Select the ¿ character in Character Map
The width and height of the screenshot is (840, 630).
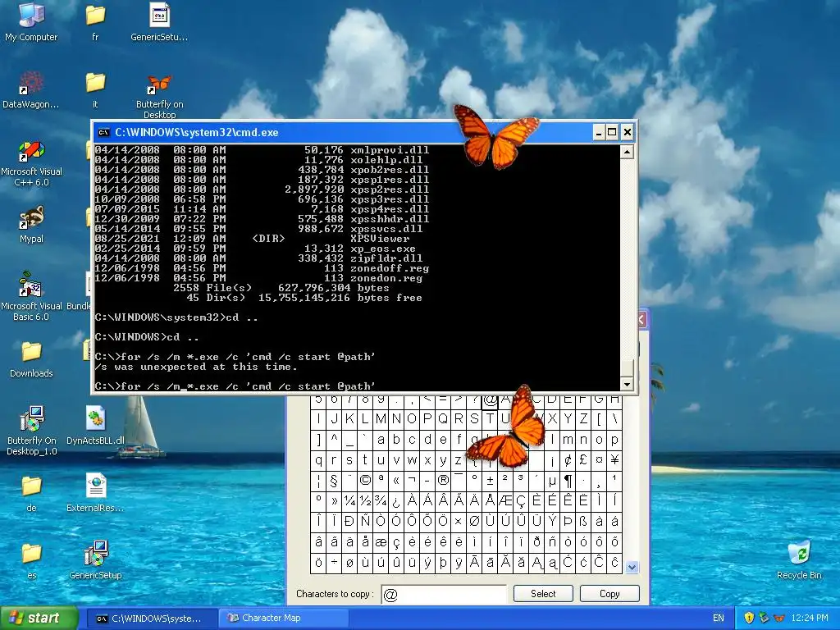click(x=396, y=500)
